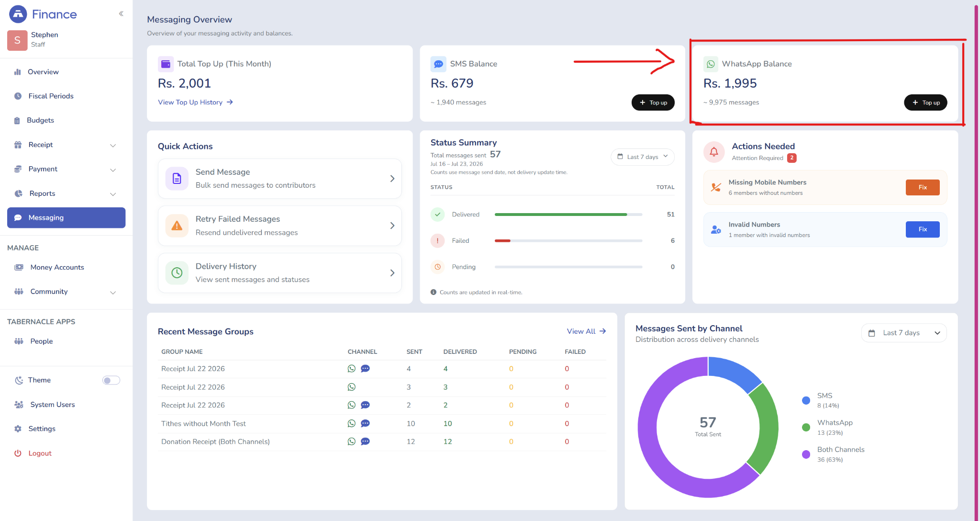This screenshot has height=521, width=980.
Task: Open the Overview menu item
Action: (66, 72)
